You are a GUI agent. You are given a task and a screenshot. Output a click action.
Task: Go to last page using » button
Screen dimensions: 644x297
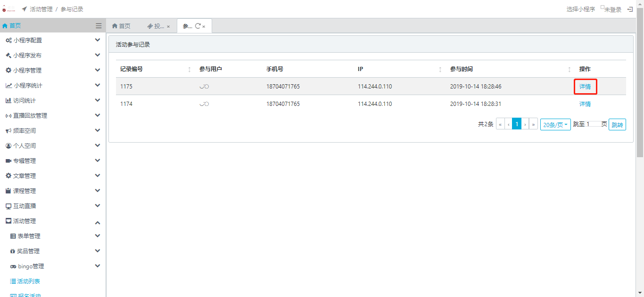click(533, 124)
